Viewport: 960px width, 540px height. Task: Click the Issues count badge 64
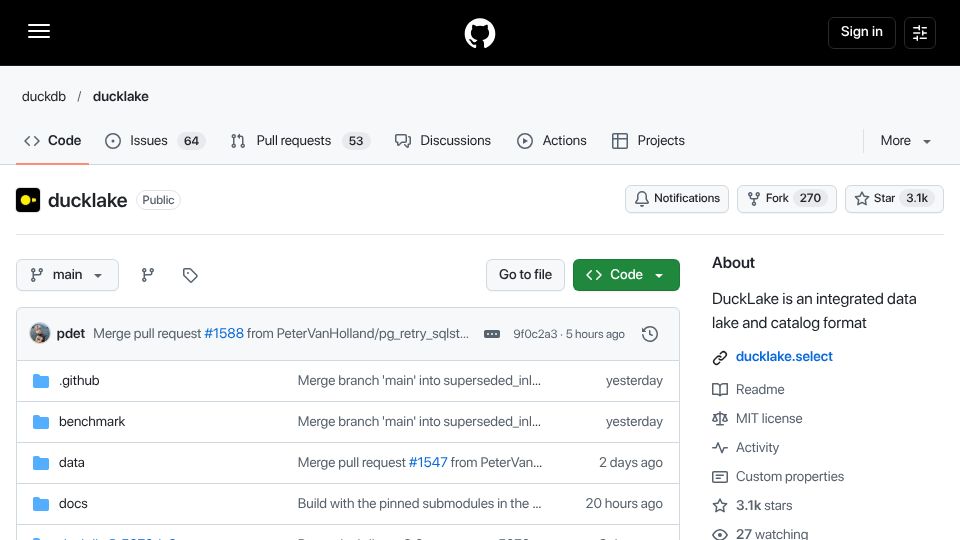[192, 141]
